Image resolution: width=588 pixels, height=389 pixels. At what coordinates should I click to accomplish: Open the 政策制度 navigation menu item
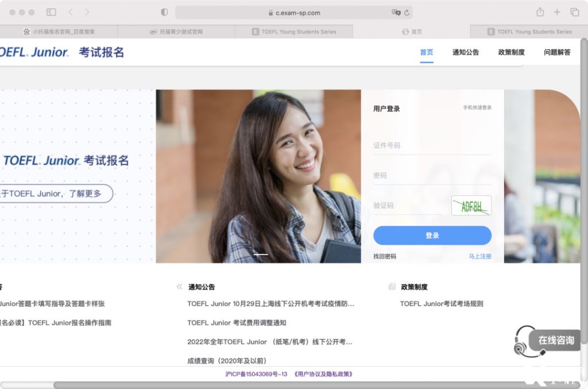(x=511, y=52)
